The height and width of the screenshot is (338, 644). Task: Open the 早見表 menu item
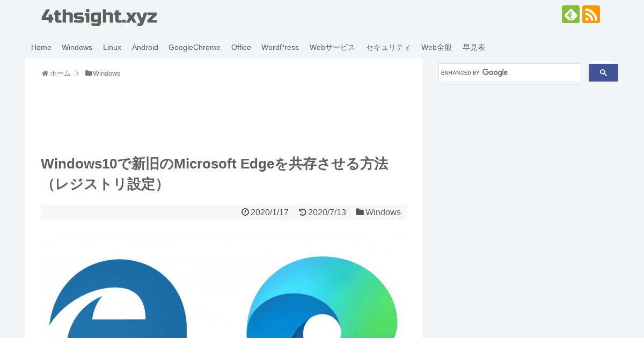pyautogui.click(x=474, y=47)
